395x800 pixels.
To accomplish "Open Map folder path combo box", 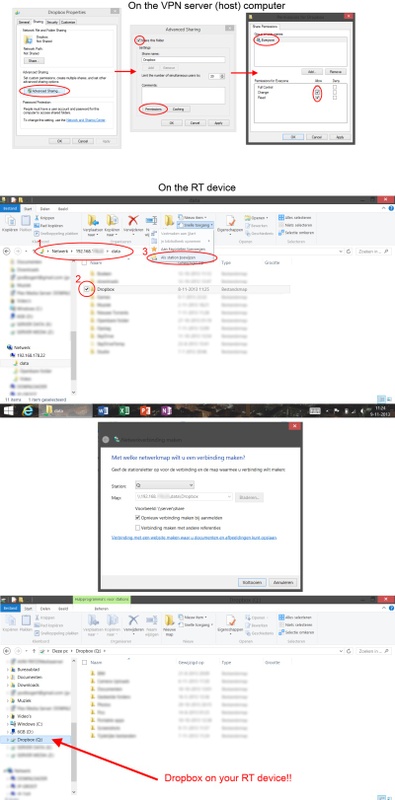I will coord(184,496).
